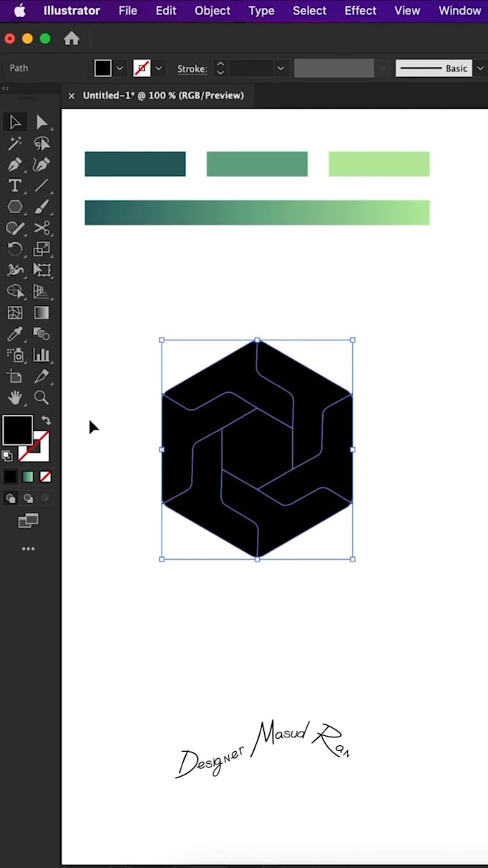Open Edit Toolbar three-dots button
This screenshot has height=868, width=488.
point(28,549)
